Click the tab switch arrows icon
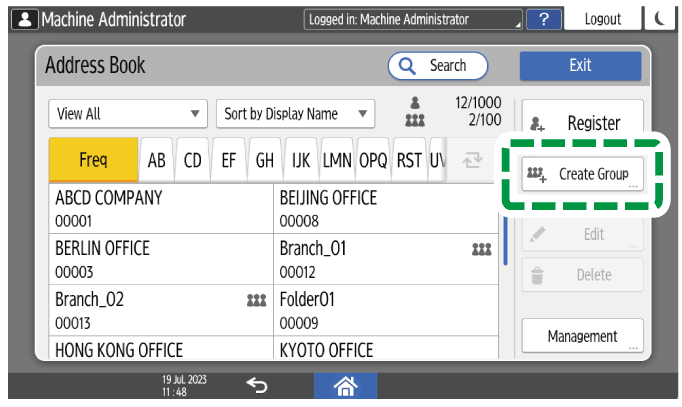Image resolution: width=682 pixels, height=407 pixels. tap(472, 160)
